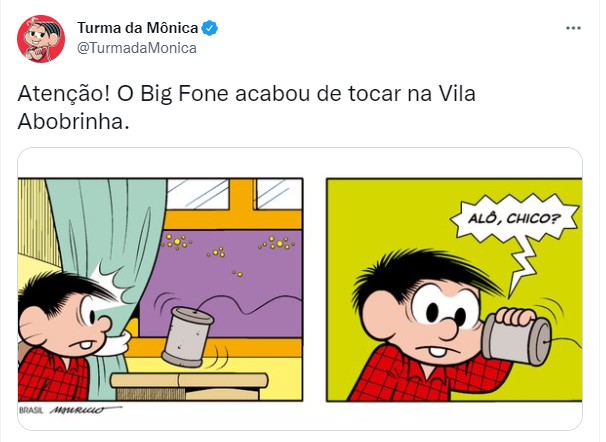Open the three-dot more options menu

click(573, 28)
